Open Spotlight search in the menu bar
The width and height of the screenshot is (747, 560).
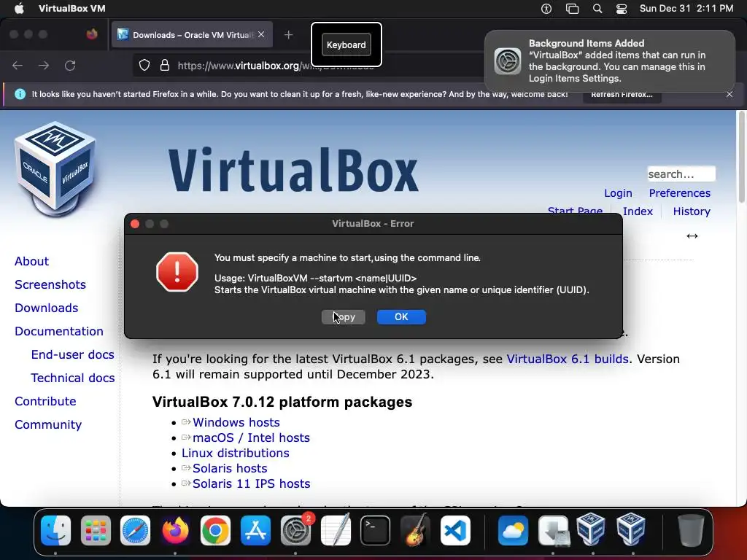pos(597,9)
